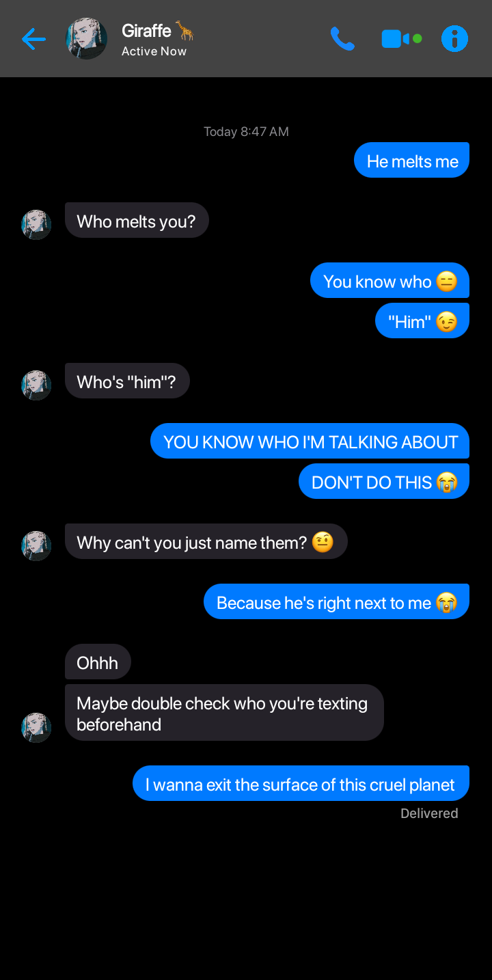Open Giraffe's profile picture in header

tap(87, 39)
